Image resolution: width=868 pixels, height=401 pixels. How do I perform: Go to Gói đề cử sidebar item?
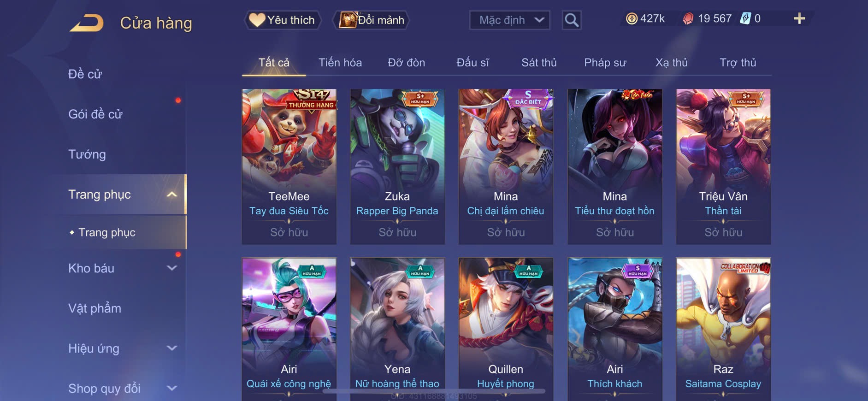click(95, 114)
